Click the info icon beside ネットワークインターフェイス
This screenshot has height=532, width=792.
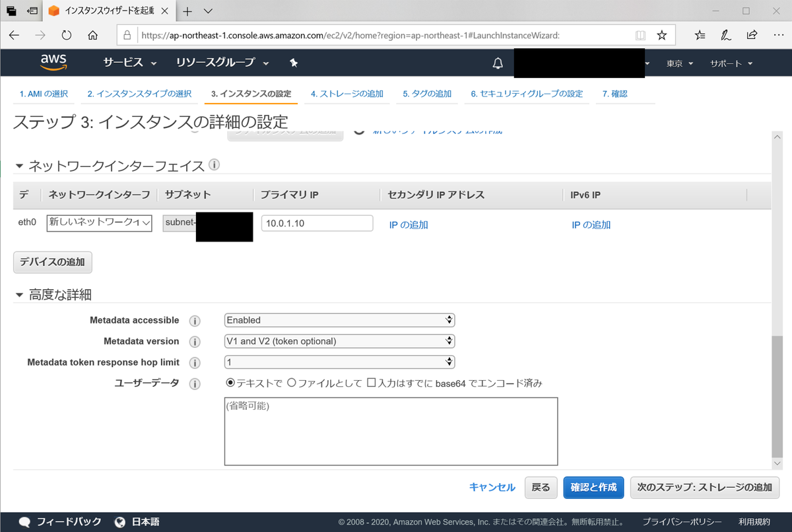coord(214,165)
